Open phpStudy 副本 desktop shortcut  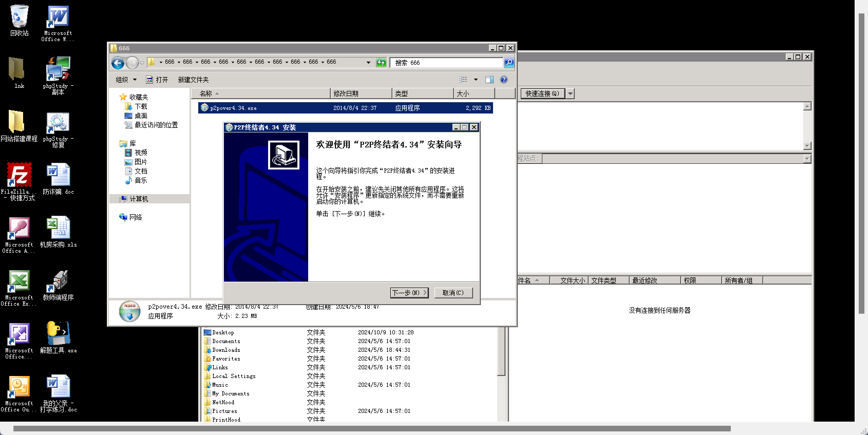pos(58,75)
